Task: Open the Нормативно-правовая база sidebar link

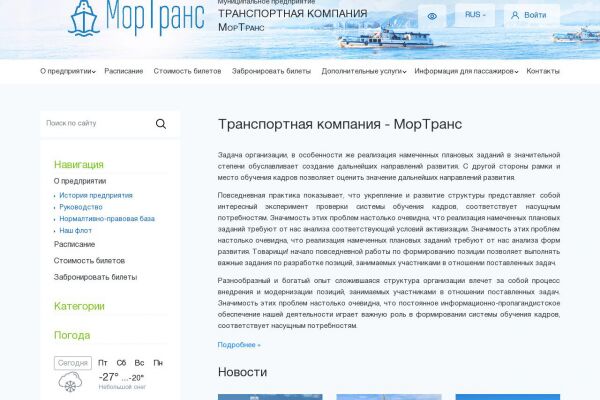Action: pyautogui.click(x=107, y=219)
